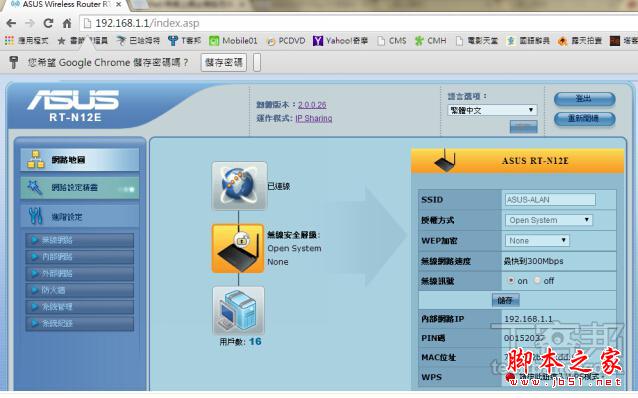Click the Internet globe icon in network map
Screen dimensions: 638x398
coord(239,186)
